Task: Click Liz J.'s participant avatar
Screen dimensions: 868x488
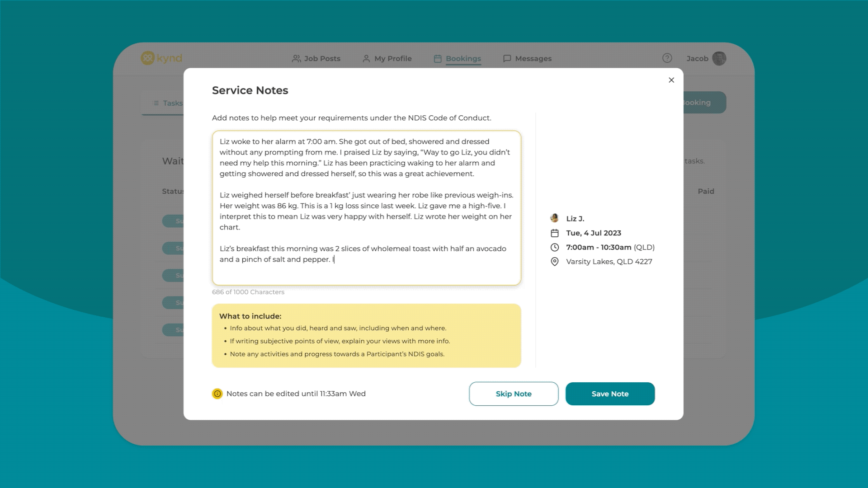Action: click(x=555, y=218)
